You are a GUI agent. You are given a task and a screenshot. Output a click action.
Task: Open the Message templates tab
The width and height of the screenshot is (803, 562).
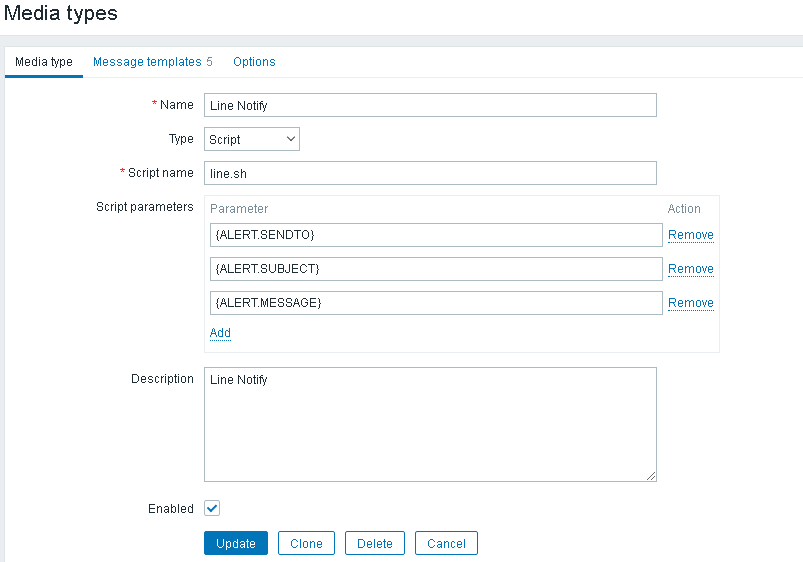click(x=152, y=62)
